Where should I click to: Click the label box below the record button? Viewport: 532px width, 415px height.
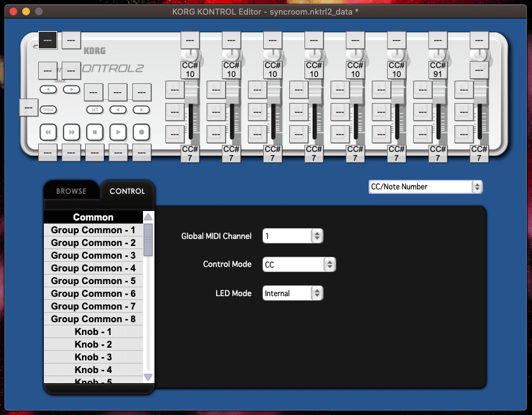click(x=142, y=153)
